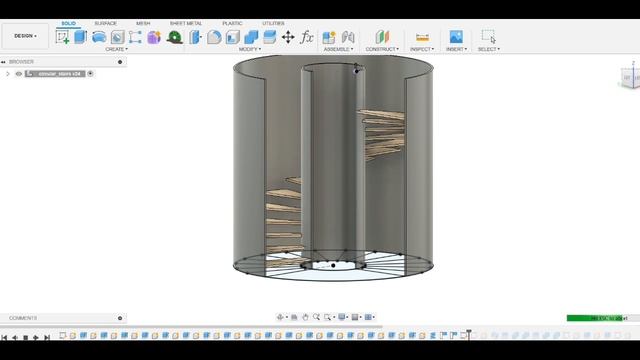Open the ASSEMBLE dropdown menu

[338, 49]
